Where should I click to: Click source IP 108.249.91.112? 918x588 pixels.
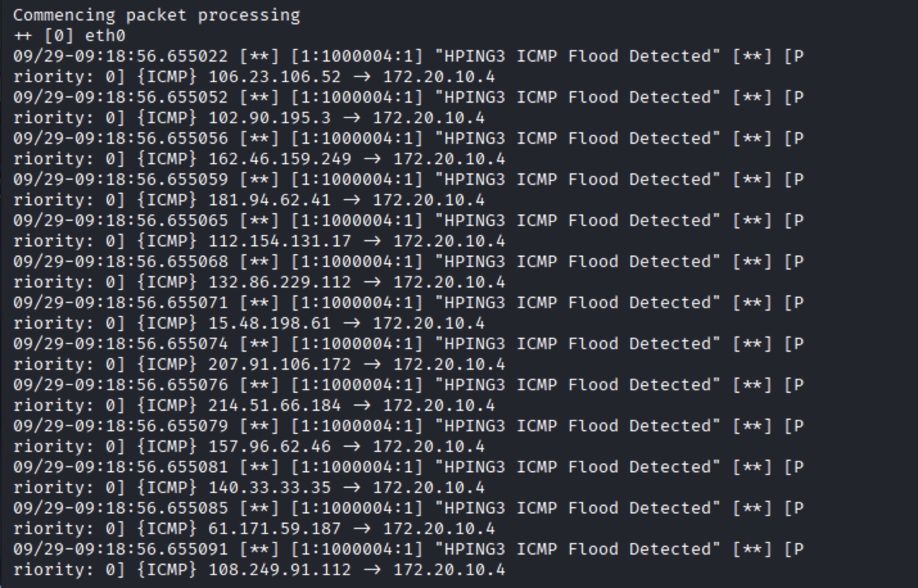[279, 570]
